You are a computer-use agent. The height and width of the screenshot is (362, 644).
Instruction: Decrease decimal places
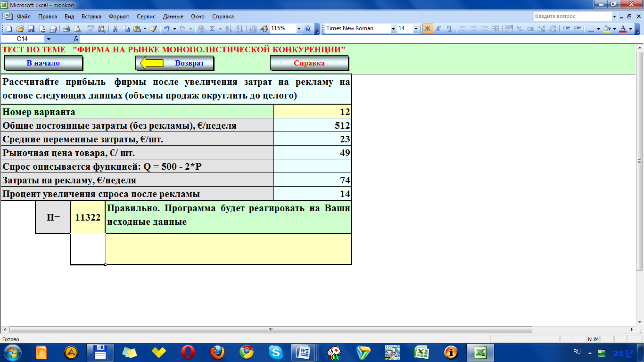click(553, 29)
